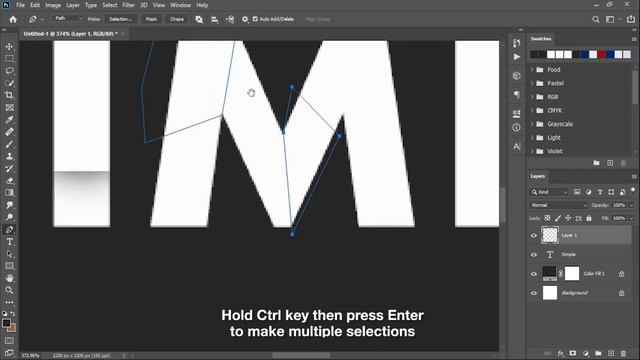
Task: Open the Filter menu
Action: [x=129, y=5]
